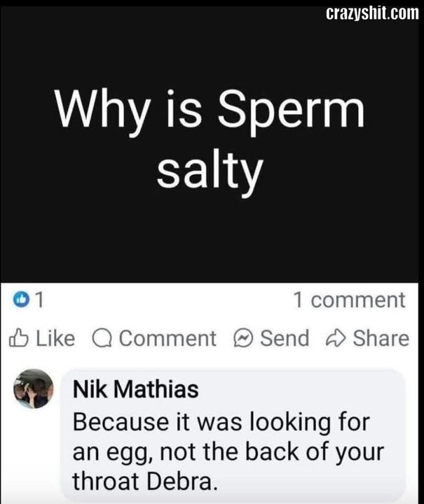Viewport: 424px width, 504px height.
Task: Click the Send text label
Action: pyautogui.click(x=285, y=339)
